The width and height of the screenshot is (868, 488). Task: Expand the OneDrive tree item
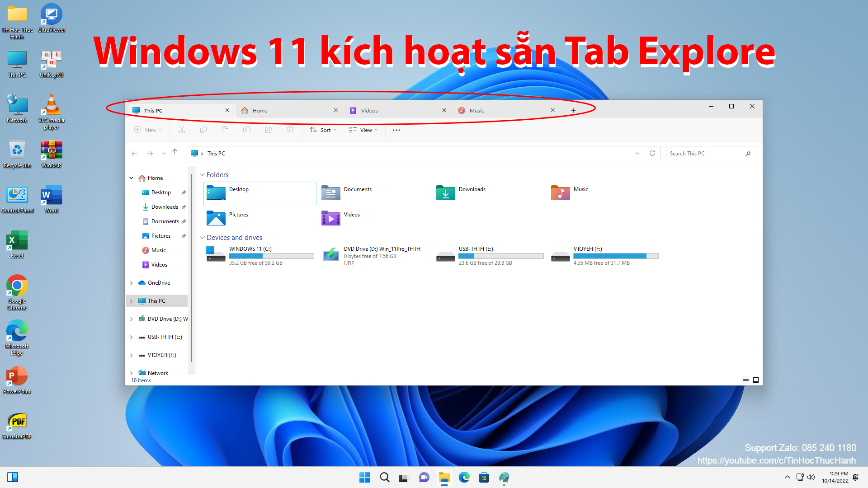coord(132,282)
